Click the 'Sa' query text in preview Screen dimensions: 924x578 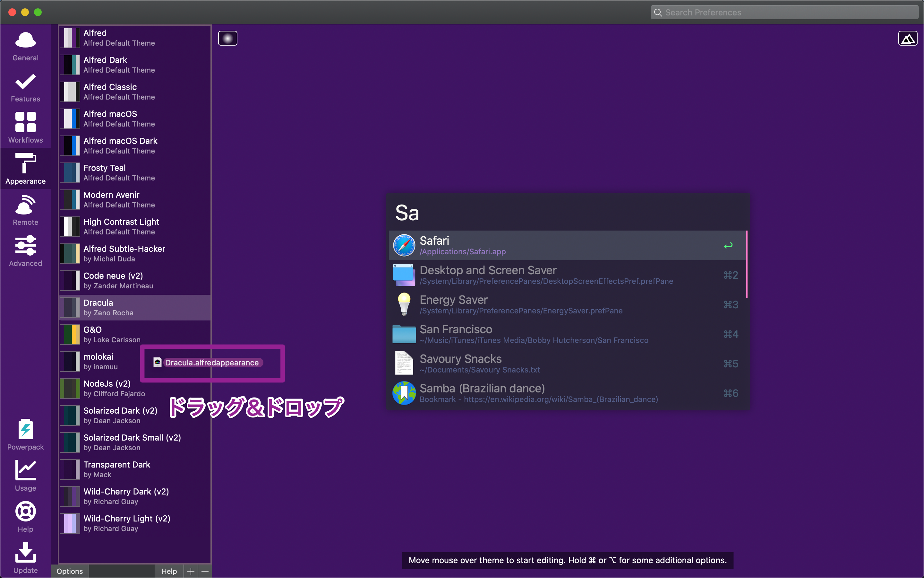[x=407, y=213]
